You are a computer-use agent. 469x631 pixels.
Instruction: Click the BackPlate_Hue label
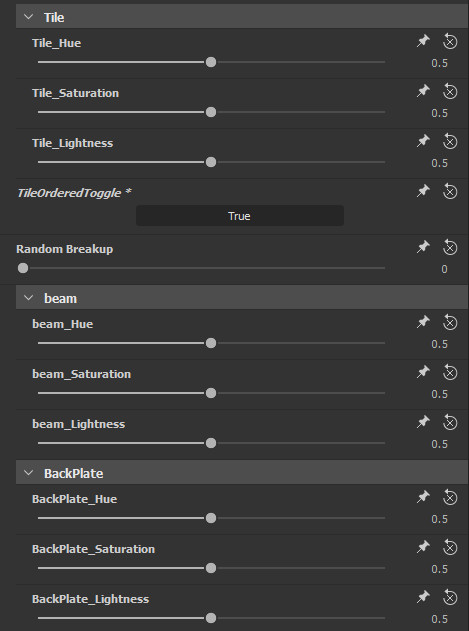click(x=74, y=499)
